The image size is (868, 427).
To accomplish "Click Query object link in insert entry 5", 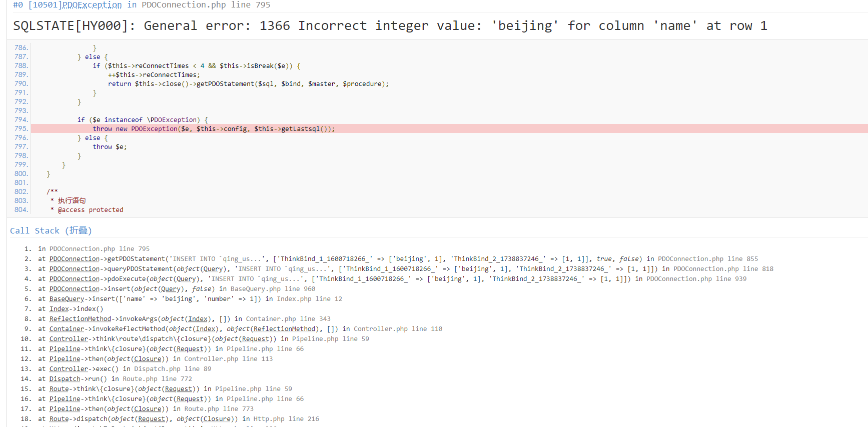I will (x=171, y=289).
